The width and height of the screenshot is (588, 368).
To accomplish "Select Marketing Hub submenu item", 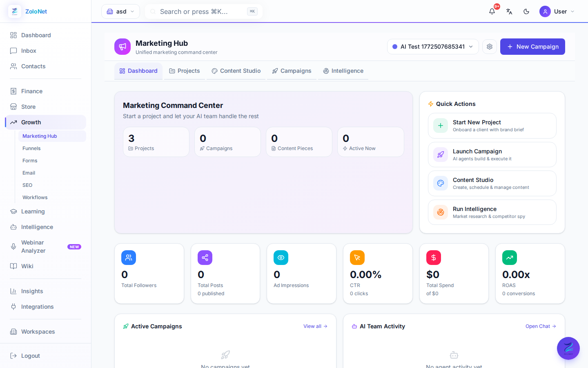I will 52,136.
